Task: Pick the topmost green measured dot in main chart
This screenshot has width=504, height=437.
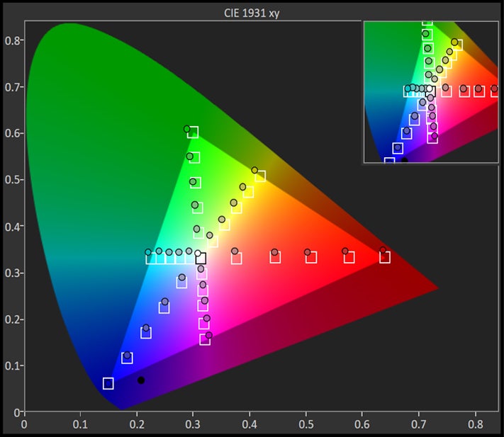Action: click(x=187, y=129)
